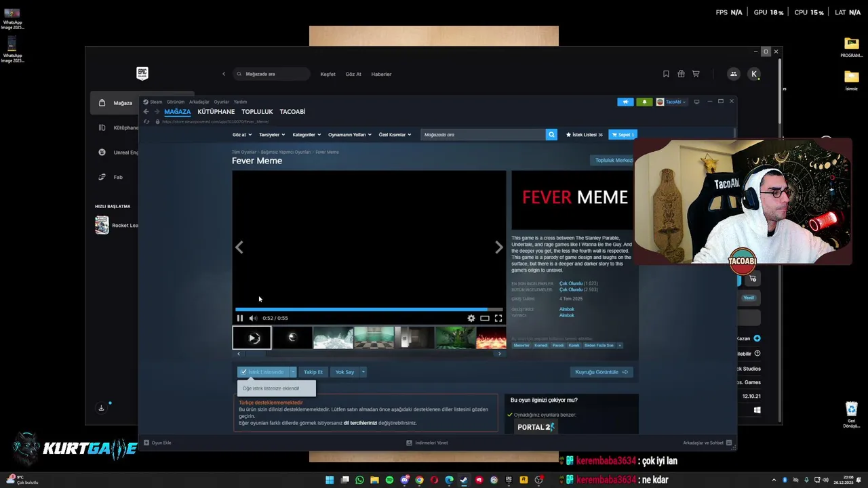868x488 pixels.
Task: Go to next media with right arrow
Action: coord(499,247)
